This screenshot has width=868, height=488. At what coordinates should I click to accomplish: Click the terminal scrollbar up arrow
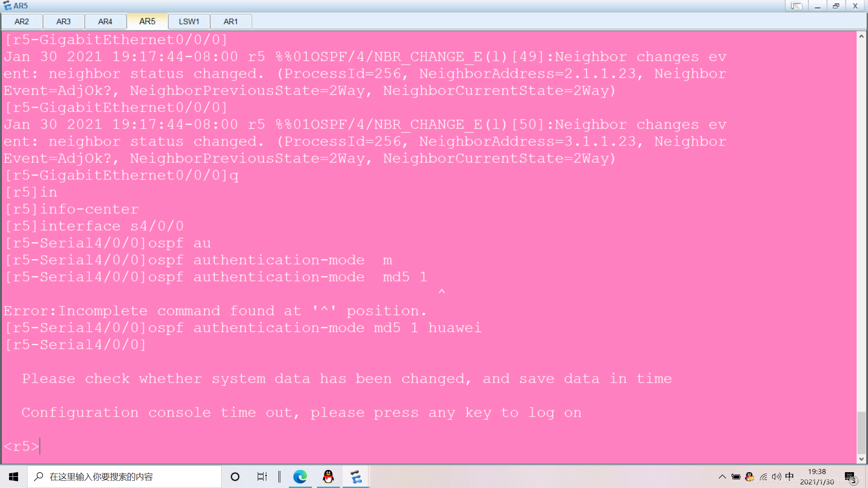pos(861,37)
